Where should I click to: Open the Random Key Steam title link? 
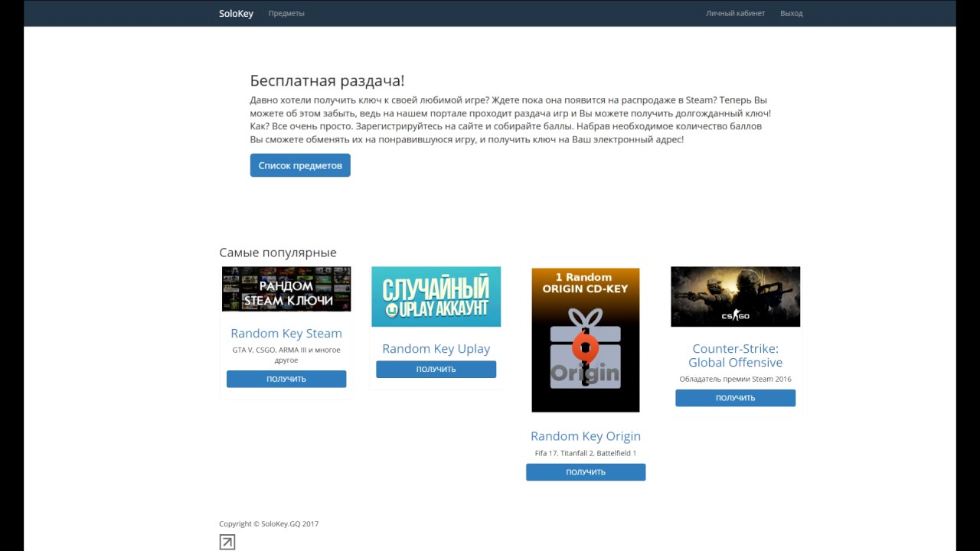(x=286, y=333)
